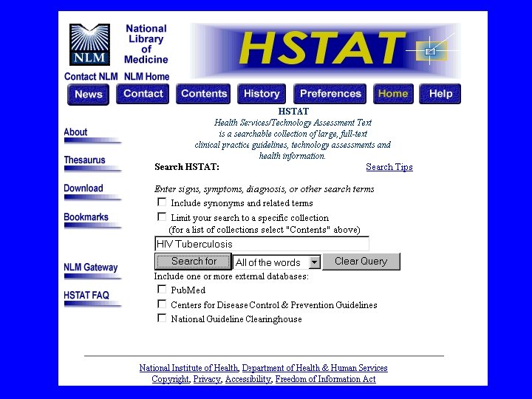Open the Accessibility footer link

[x=248, y=379]
